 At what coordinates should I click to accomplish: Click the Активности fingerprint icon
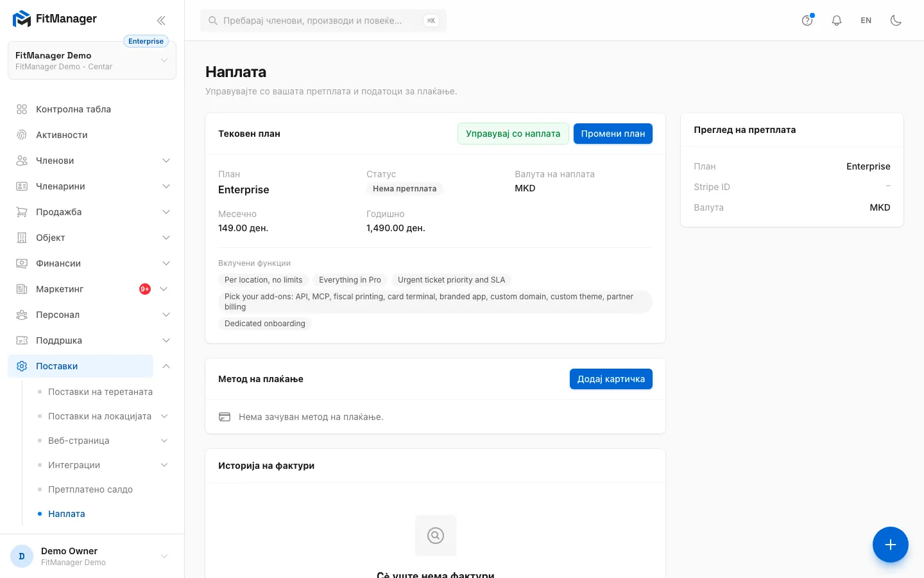point(22,135)
